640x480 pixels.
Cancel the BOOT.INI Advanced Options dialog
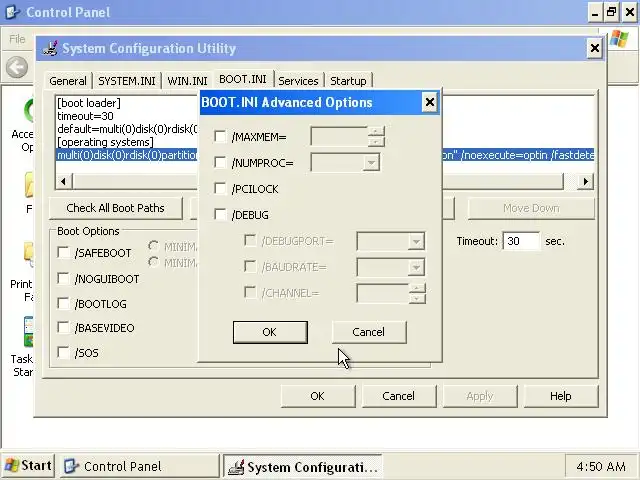click(x=369, y=332)
